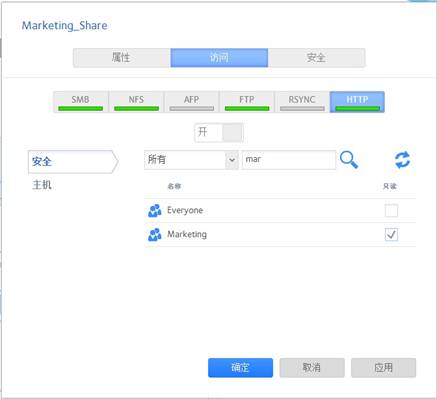
Task: Select the Everyone group icon
Action: [x=155, y=211]
